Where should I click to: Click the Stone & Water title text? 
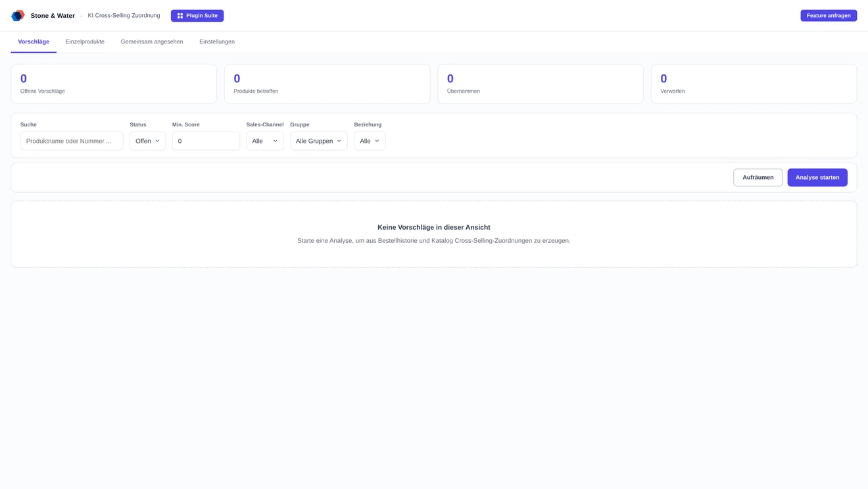click(53, 16)
